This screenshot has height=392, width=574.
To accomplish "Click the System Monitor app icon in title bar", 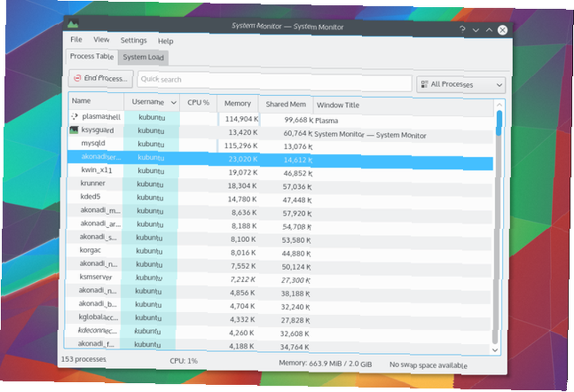I will coord(73,24).
